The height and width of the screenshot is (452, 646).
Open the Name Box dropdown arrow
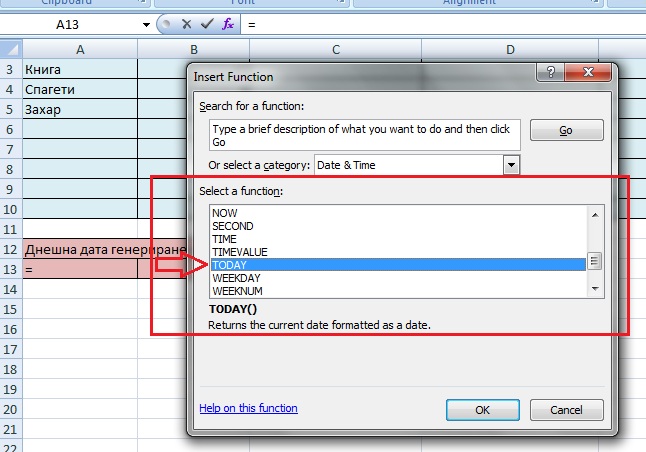click(146, 25)
